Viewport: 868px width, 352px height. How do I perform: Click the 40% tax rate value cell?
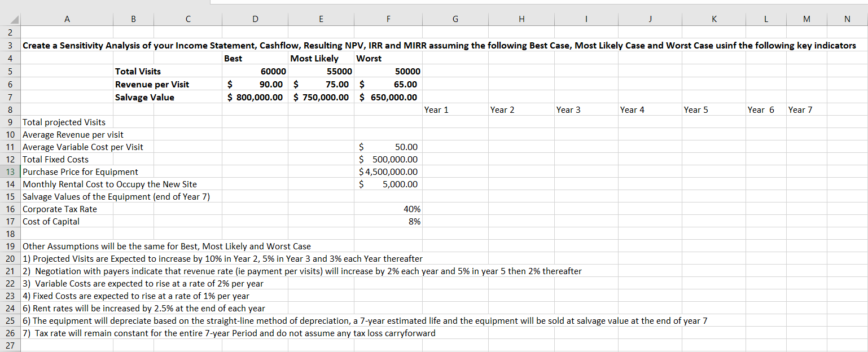[x=388, y=209]
